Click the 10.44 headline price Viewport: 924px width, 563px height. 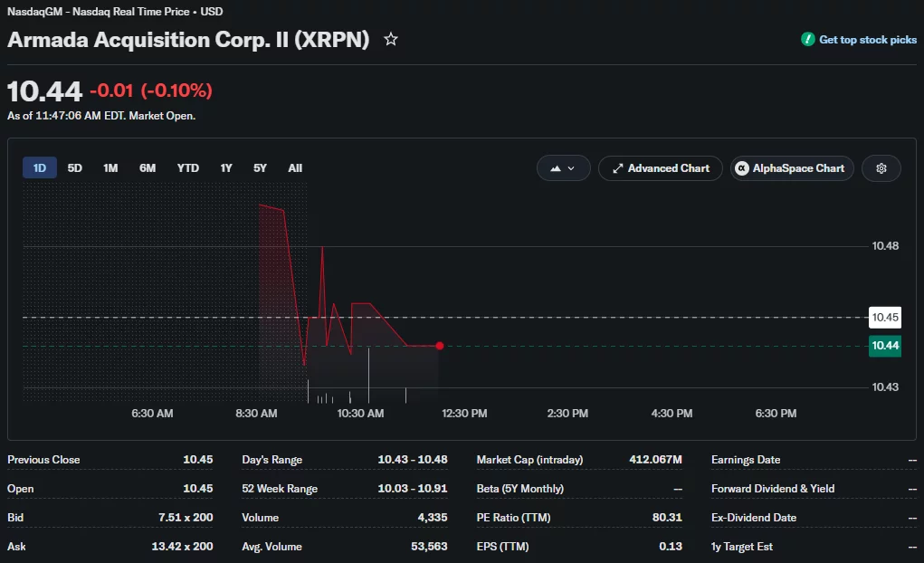click(x=44, y=91)
